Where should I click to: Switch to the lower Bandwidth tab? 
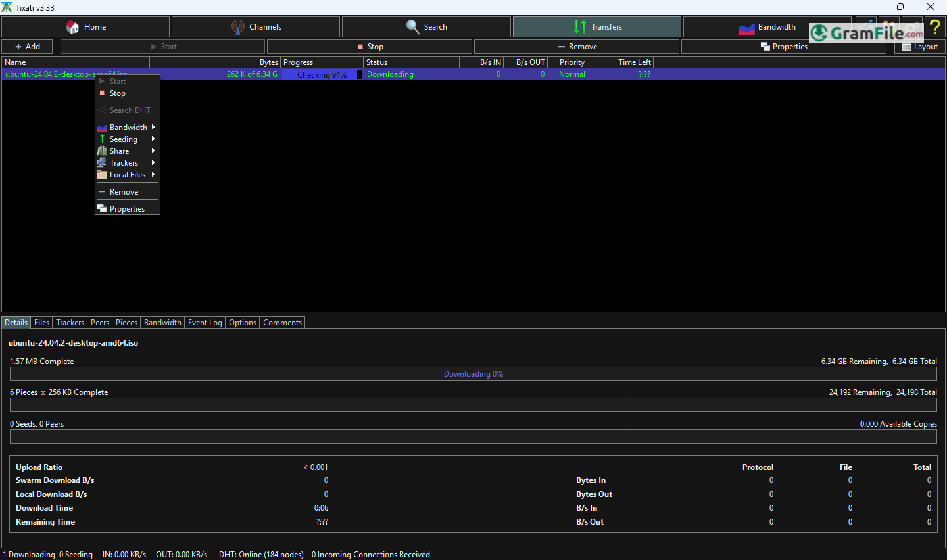point(162,323)
